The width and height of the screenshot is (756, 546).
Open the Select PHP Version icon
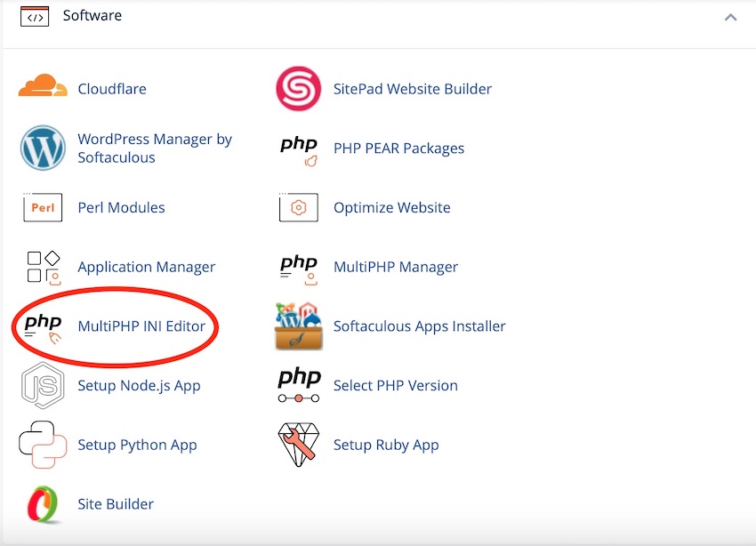pos(299,385)
